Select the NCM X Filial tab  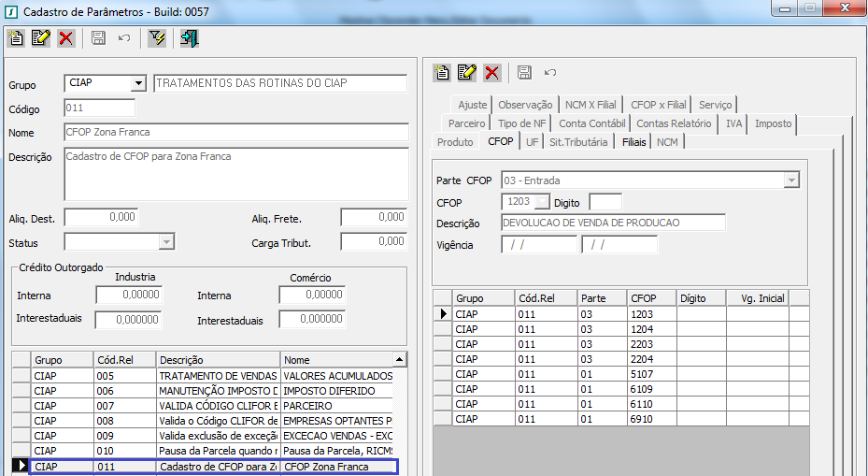(x=591, y=105)
